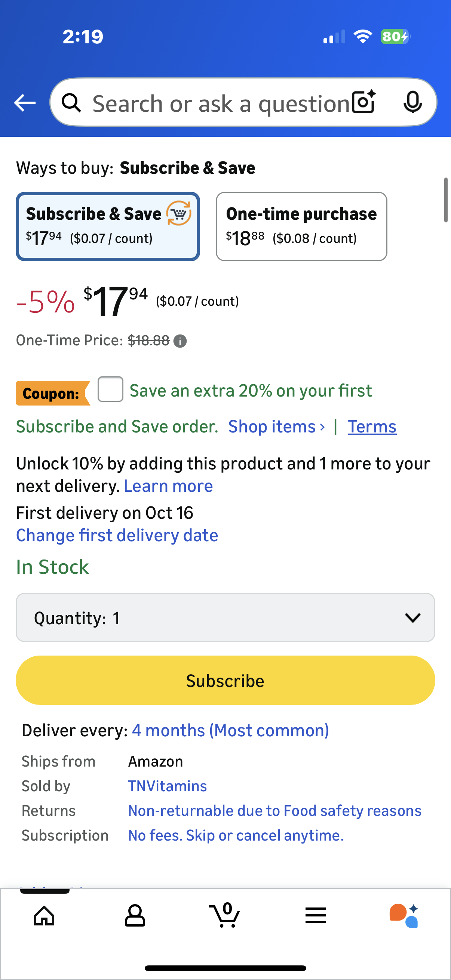Change the 4 months delivery frequency
This screenshot has width=451, height=980.
click(x=230, y=730)
